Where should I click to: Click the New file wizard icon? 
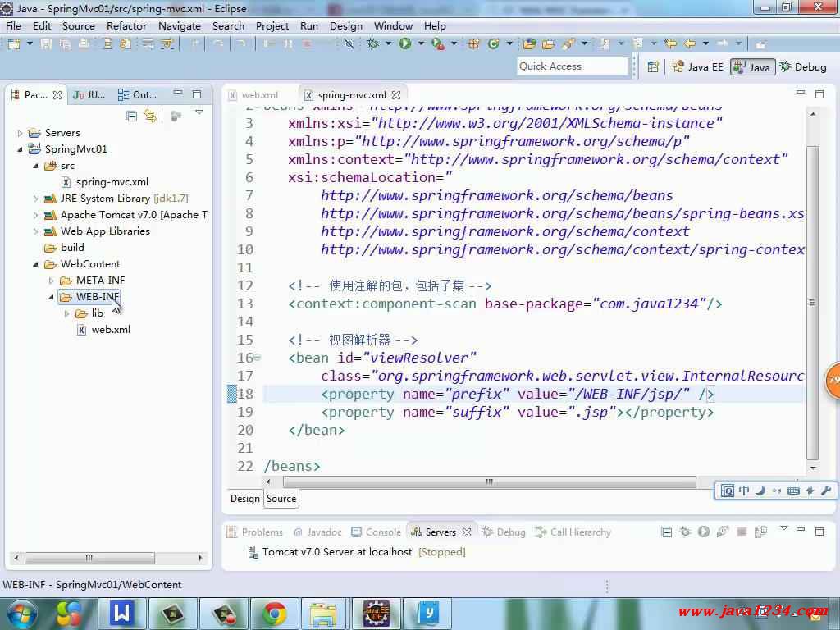point(14,44)
